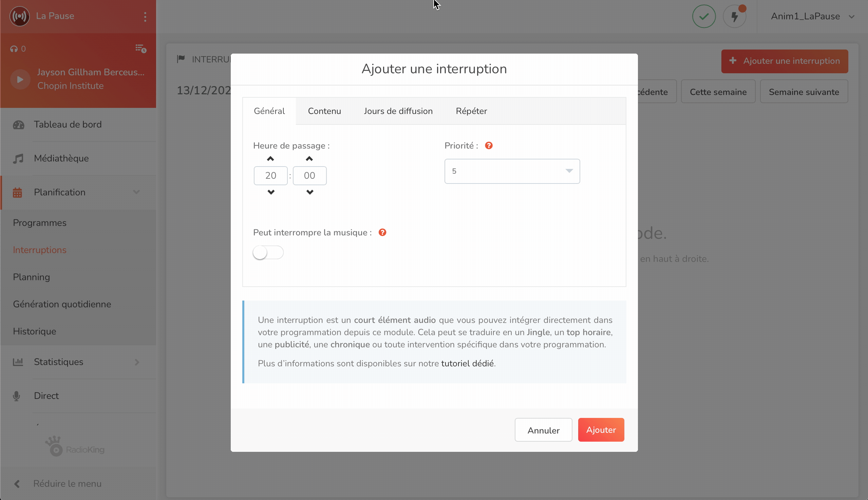Click the La Pause radio logo icon

tap(20, 16)
